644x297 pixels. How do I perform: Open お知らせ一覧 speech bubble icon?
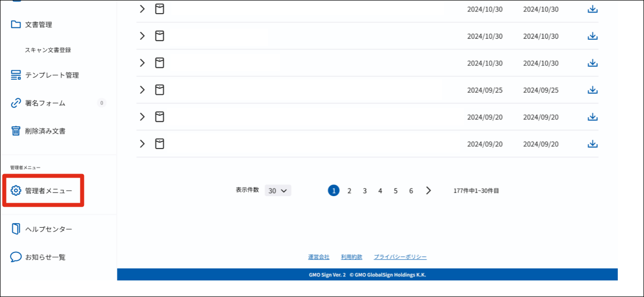click(15, 257)
